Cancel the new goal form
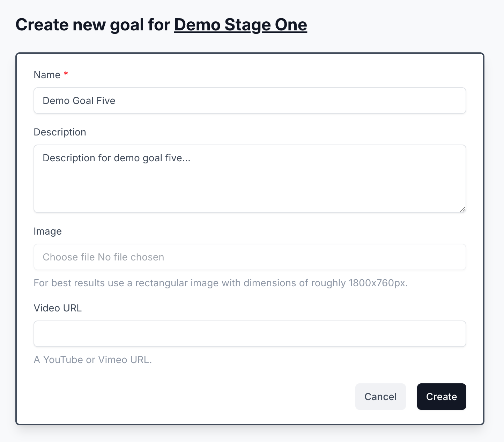Screen dimensions: 504x442 [380, 397]
